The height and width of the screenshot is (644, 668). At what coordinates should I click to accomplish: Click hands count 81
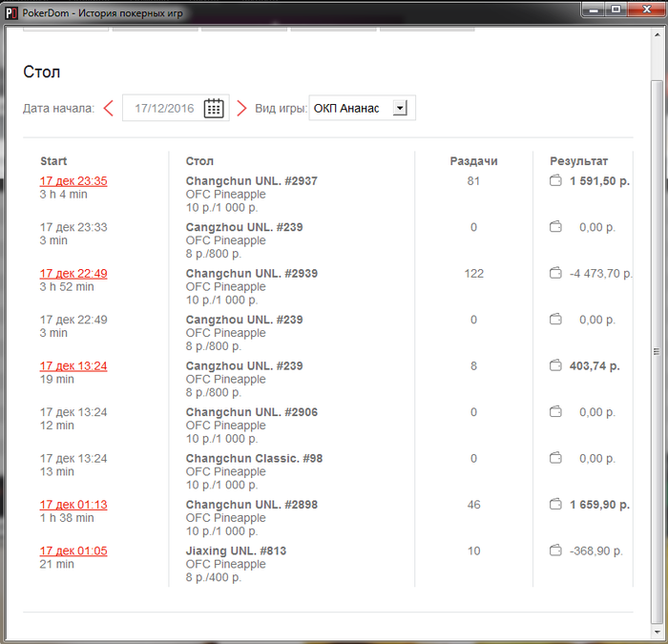point(473,181)
